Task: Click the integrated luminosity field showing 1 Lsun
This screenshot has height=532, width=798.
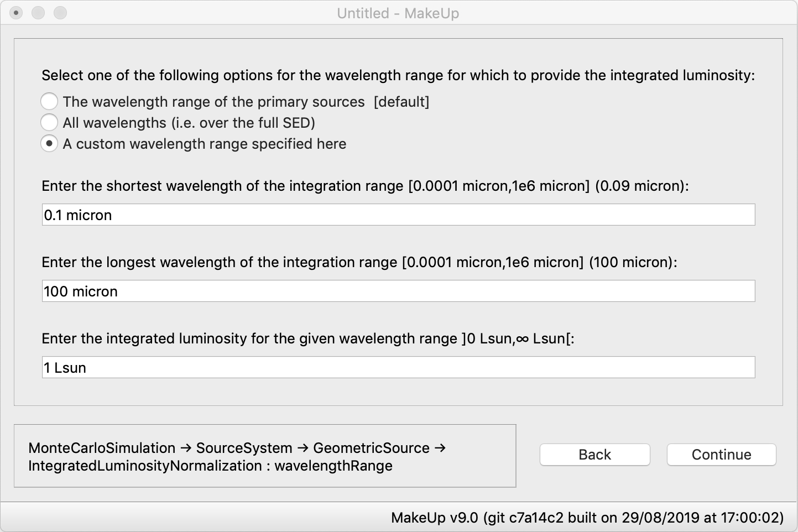Action: coord(398,367)
